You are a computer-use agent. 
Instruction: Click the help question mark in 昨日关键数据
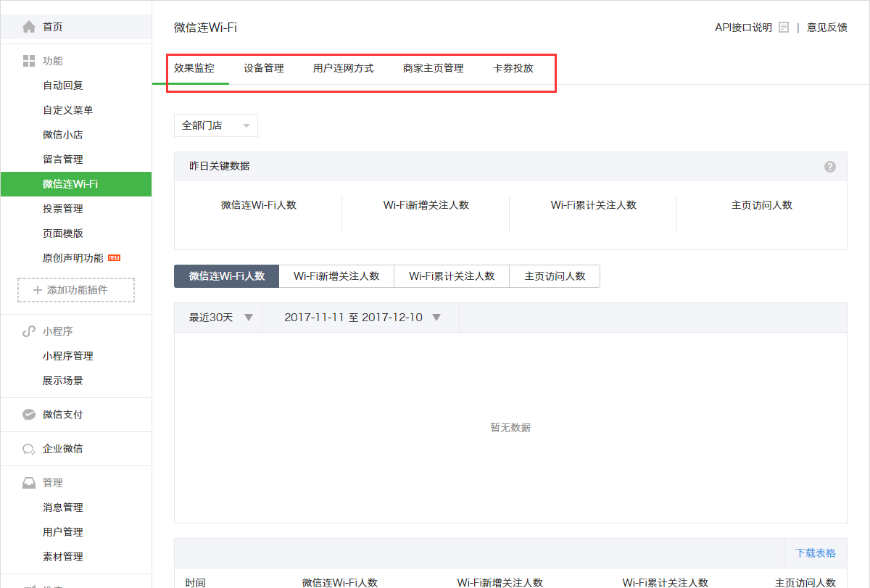(x=830, y=166)
